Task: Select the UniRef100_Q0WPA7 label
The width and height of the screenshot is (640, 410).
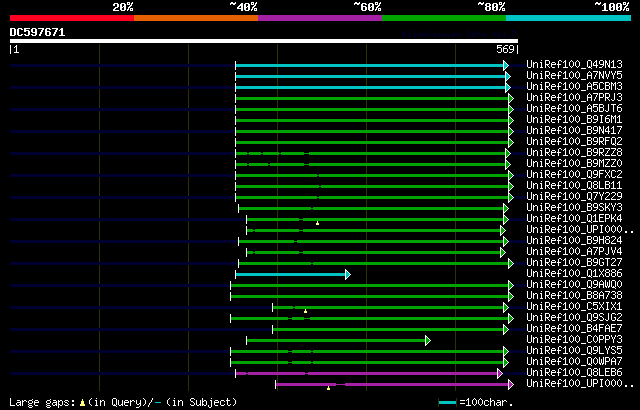Action: pos(574,362)
